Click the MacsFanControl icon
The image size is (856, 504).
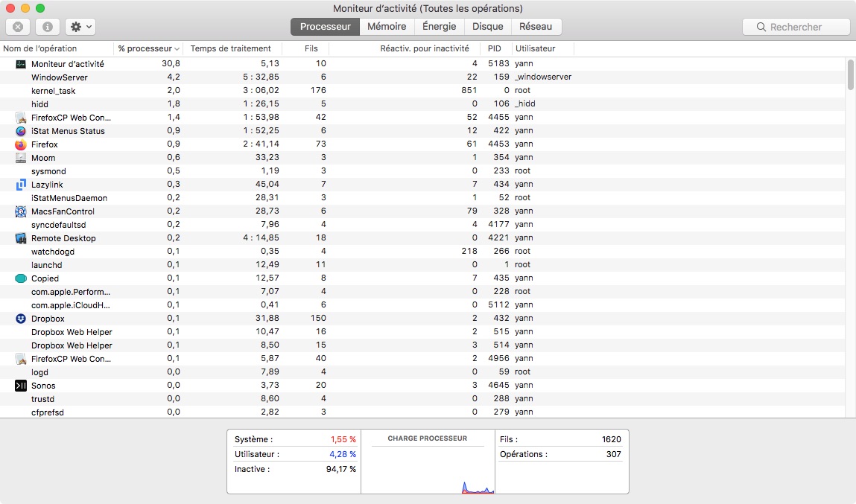pos(21,211)
